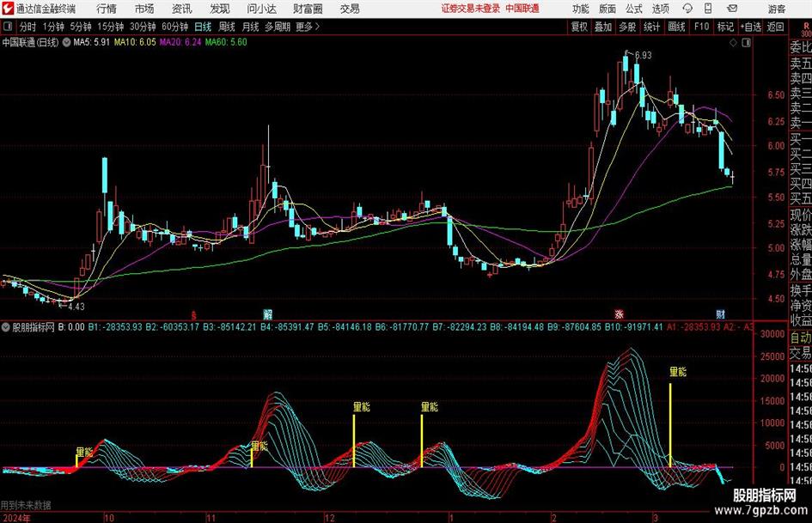Click the 叠加 overlay button
This screenshot has width=812, height=523.
point(603,27)
